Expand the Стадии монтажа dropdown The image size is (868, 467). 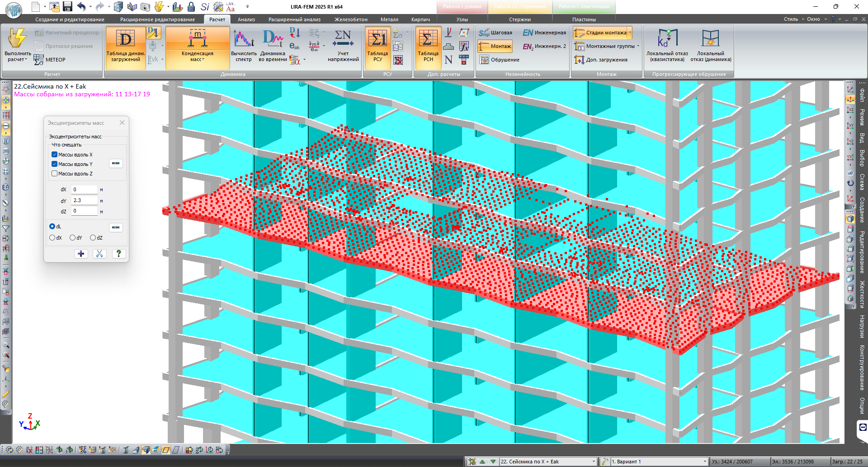click(x=630, y=33)
